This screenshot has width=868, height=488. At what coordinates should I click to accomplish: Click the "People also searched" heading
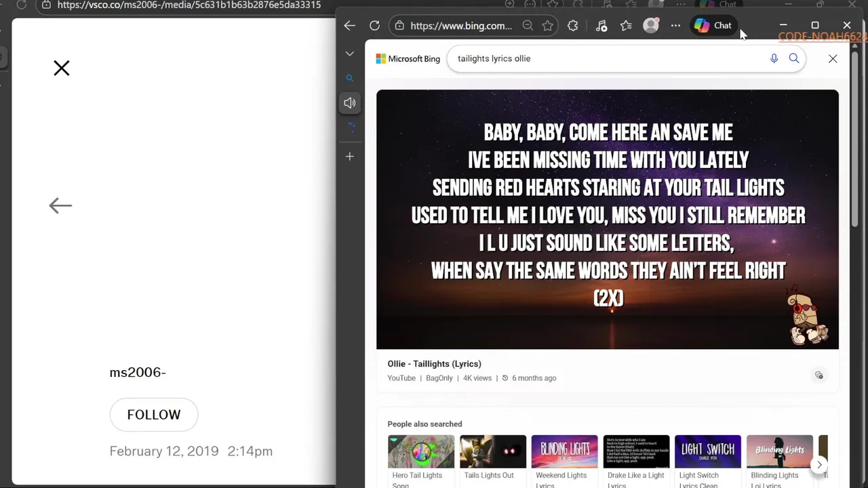tap(425, 424)
